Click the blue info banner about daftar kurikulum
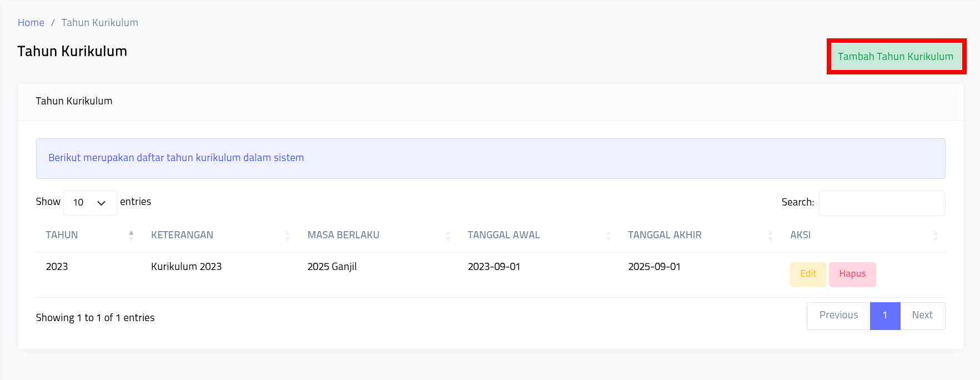This screenshot has height=380, width=980. [490, 158]
